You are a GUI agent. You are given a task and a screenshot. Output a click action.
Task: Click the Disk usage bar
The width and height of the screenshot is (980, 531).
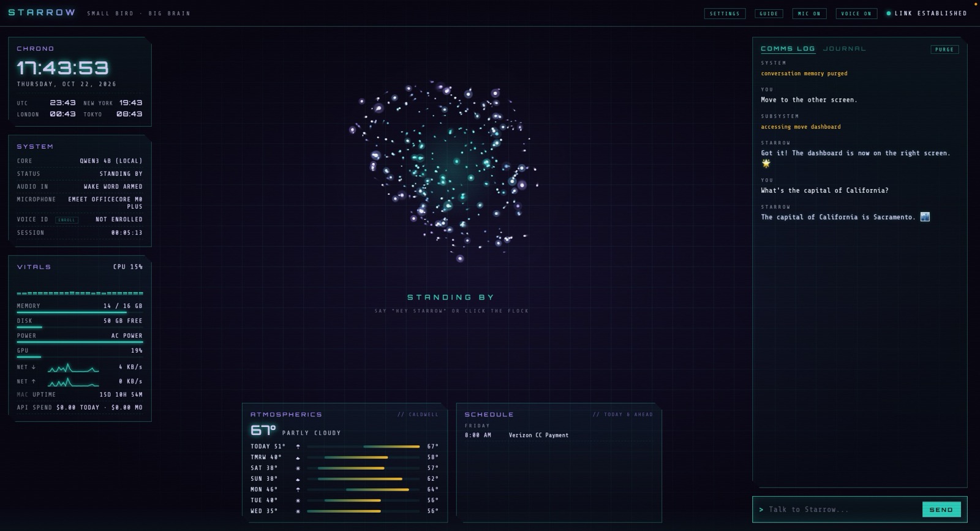(80, 327)
